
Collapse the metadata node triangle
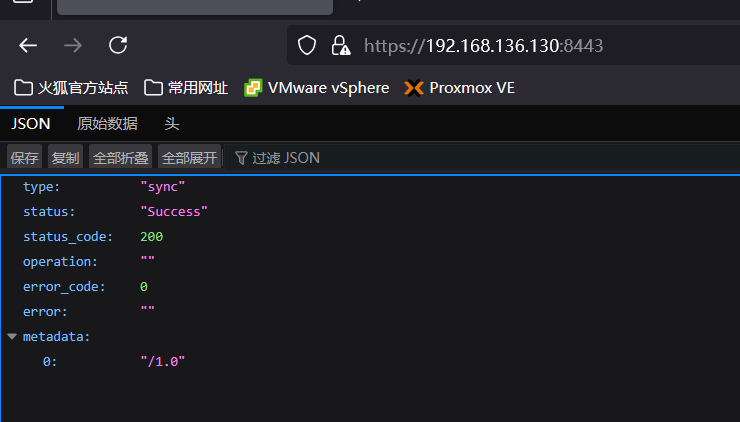(12, 337)
